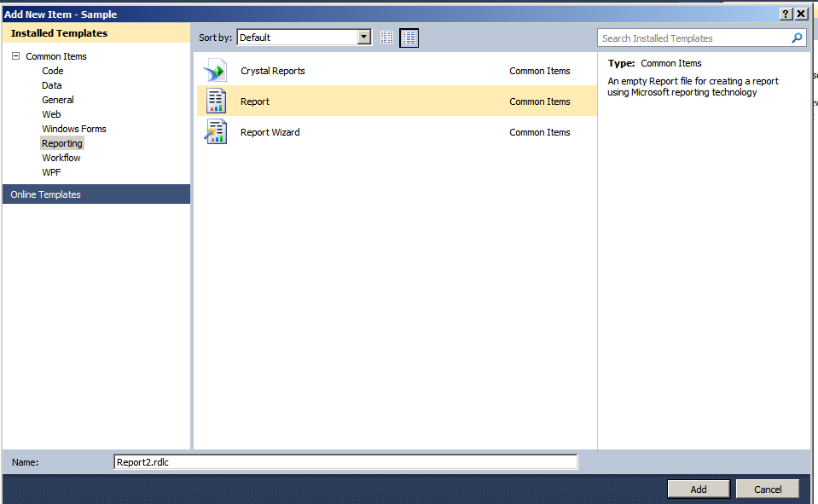Image resolution: width=818 pixels, height=504 pixels.
Task: Select the Data category
Action: pyautogui.click(x=52, y=85)
